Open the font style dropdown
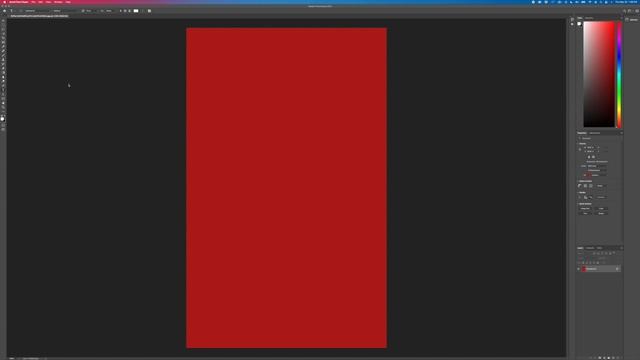Viewport: 640px width, 360px height. tap(65, 11)
